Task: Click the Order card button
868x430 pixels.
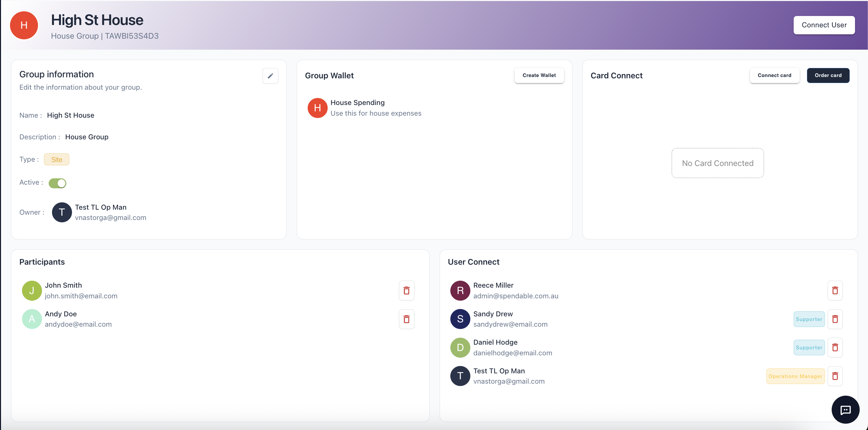Action: [828, 75]
